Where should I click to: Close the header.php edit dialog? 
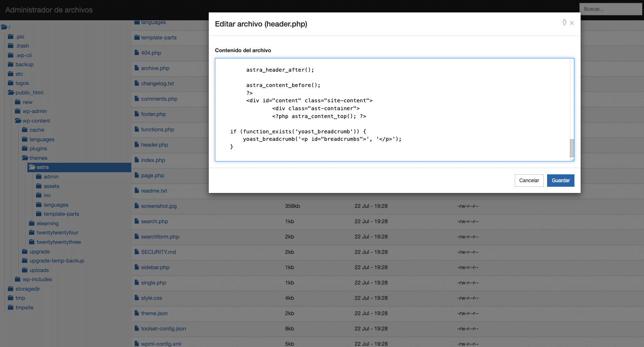(572, 23)
